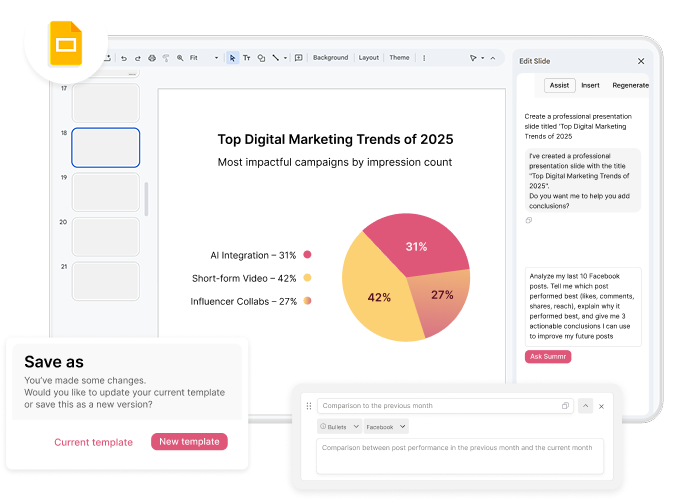
Task: Click the undo arrow in the toolbar
Action: tap(124, 58)
